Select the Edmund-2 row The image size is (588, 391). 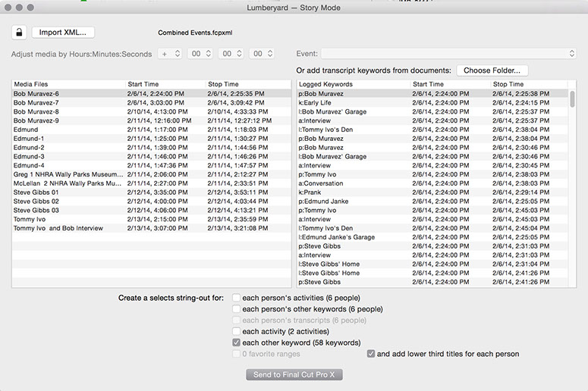[152, 148]
